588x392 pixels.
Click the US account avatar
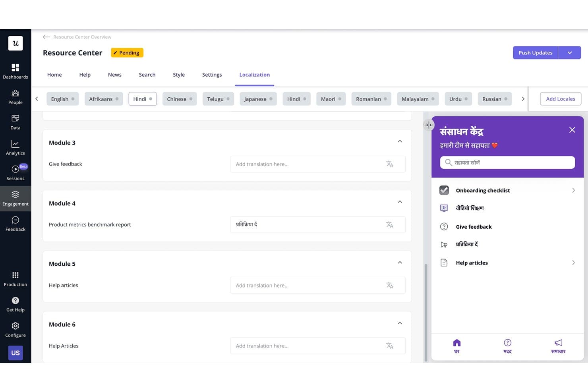coord(15,353)
